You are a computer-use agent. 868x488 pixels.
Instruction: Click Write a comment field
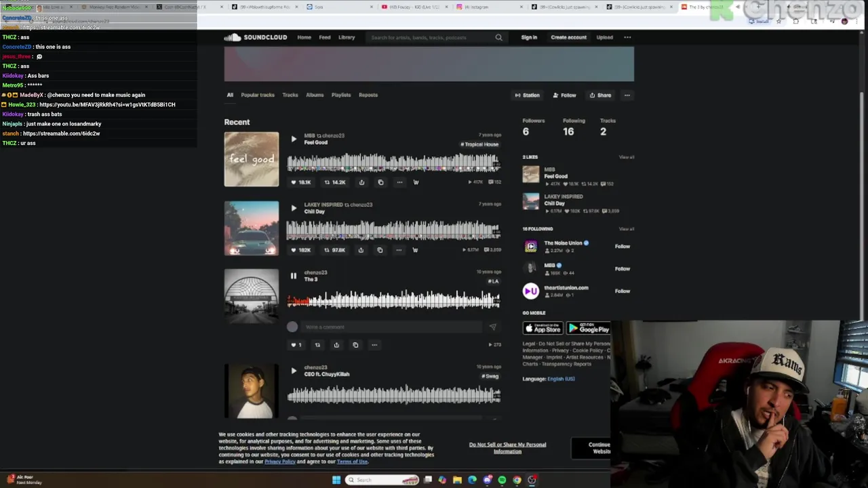(393, 327)
